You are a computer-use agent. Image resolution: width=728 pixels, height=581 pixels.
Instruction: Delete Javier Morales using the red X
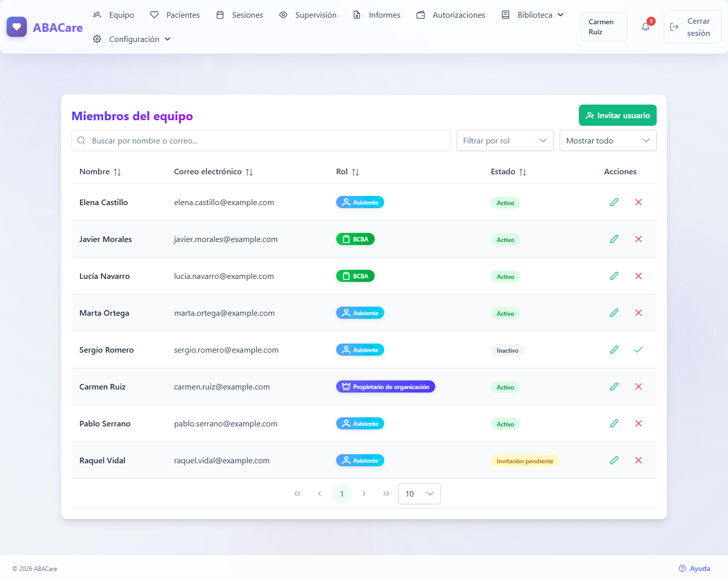click(x=639, y=239)
